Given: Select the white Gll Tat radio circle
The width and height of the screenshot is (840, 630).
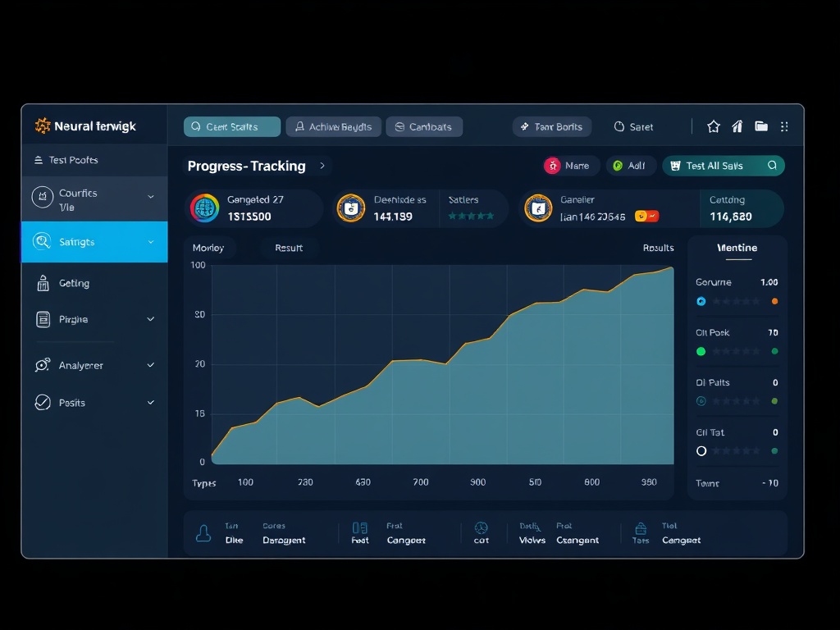Looking at the screenshot, I should (701, 451).
